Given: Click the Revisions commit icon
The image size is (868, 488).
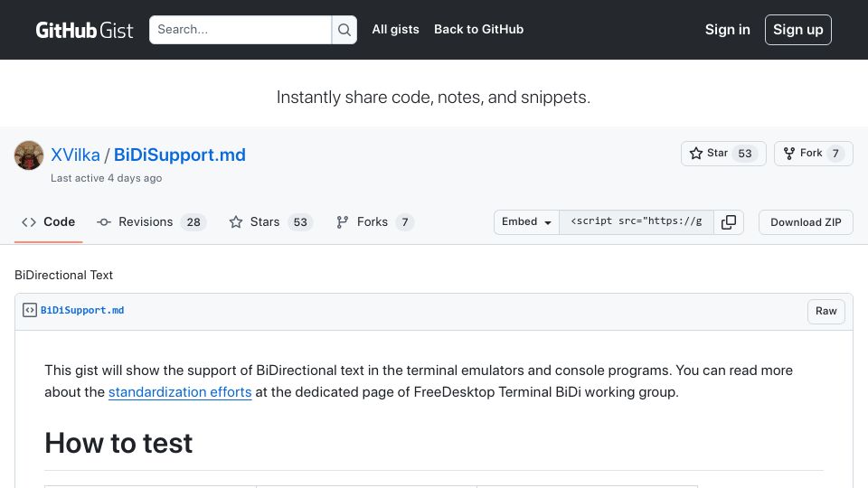Looking at the screenshot, I should click(103, 222).
